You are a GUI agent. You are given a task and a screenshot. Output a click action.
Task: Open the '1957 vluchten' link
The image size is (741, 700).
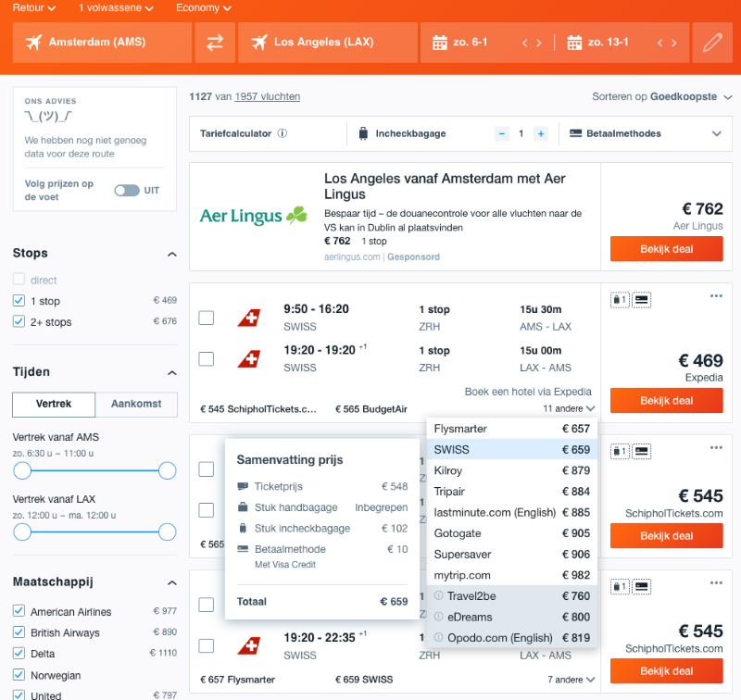coord(268,96)
